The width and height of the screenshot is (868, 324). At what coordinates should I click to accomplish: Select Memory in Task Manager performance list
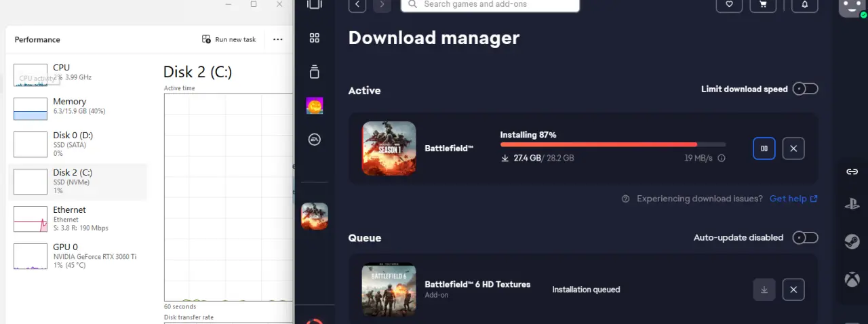77,107
